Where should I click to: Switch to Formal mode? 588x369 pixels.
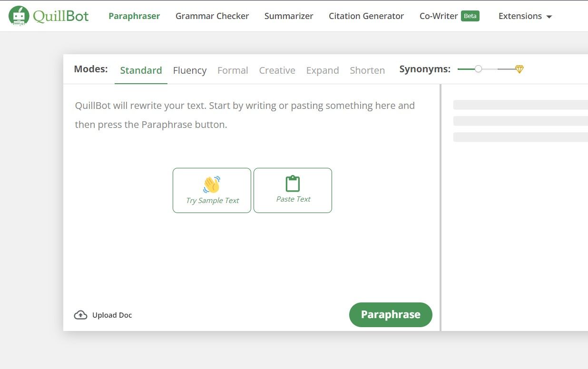coord(233,70)
